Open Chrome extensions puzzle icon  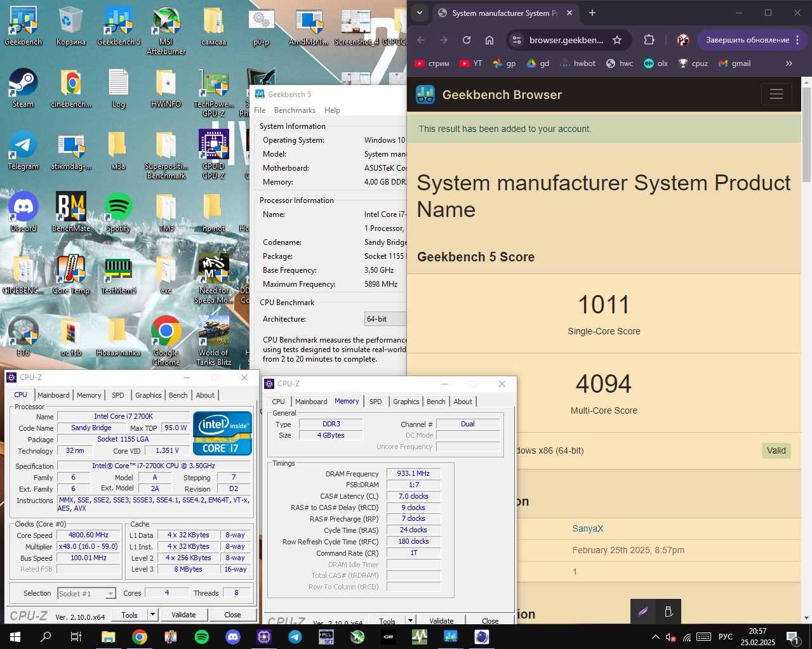click(649, 40)
